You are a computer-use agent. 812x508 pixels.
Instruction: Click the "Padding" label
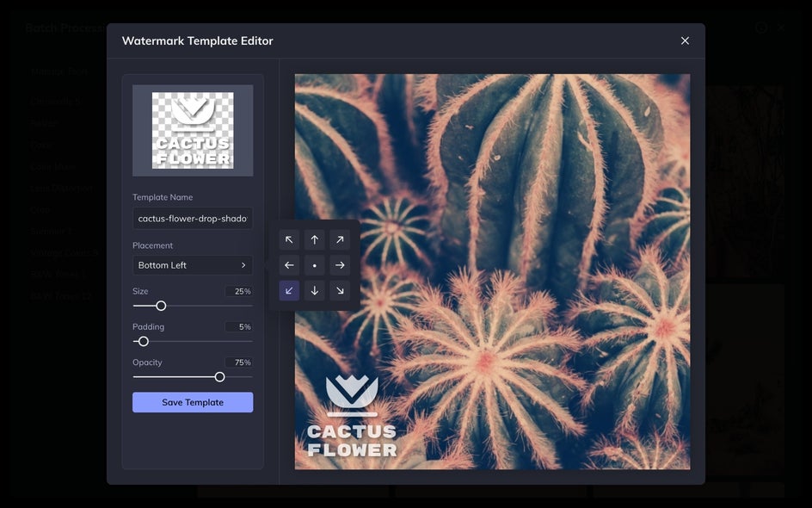148,327
